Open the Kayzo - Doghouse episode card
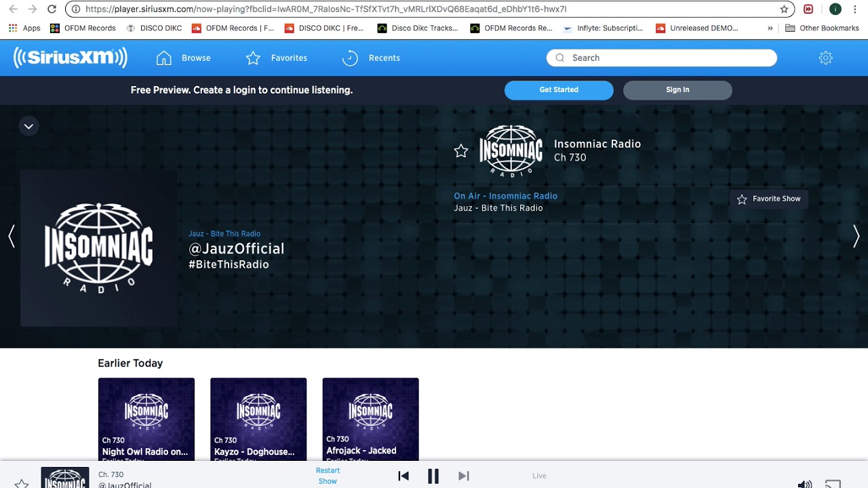Image resolution: width=868 pixels, height=488 pixels. click(258, 419)
